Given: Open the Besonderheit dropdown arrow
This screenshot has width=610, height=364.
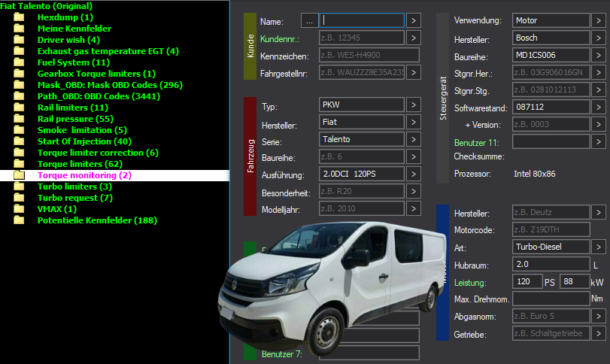Looking at the screenshot, I should tap(414, 191).
